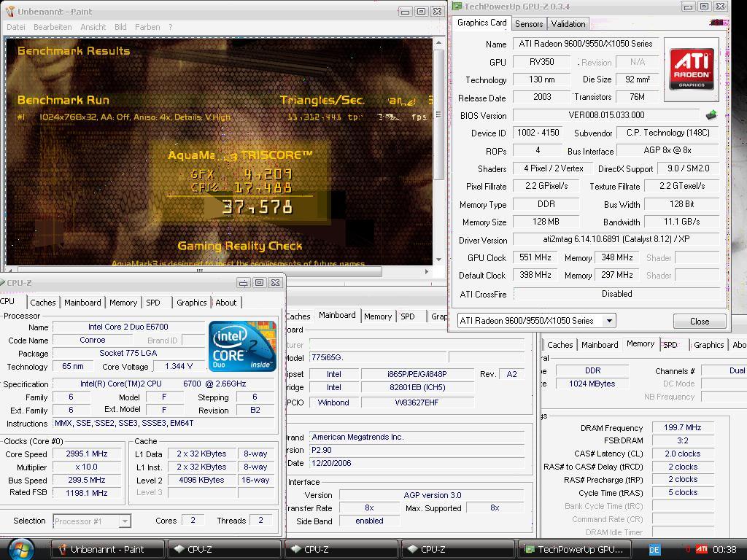Click scroll right arrow in Paint
The image size is (747, 560).
point(426,271)
